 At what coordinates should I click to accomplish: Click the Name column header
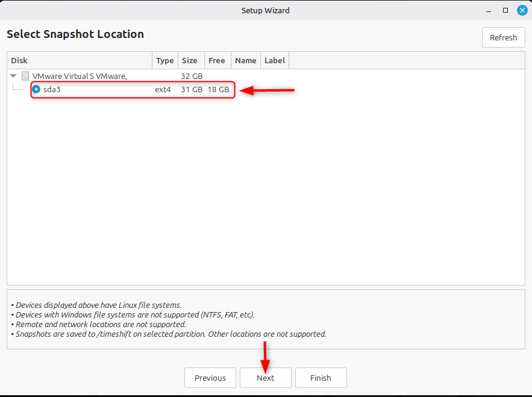coord(245,60)
